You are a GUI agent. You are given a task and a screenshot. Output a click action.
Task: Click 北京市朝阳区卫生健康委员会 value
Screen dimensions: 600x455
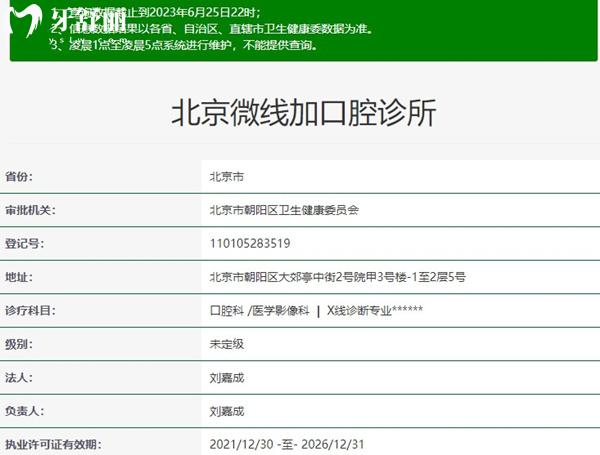coord(284,210)
